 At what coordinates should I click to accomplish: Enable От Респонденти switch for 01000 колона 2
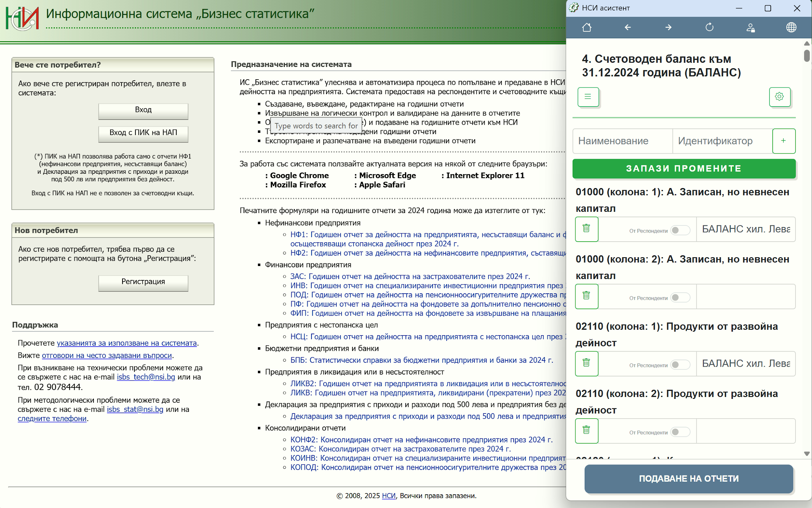tap(679, 297)
